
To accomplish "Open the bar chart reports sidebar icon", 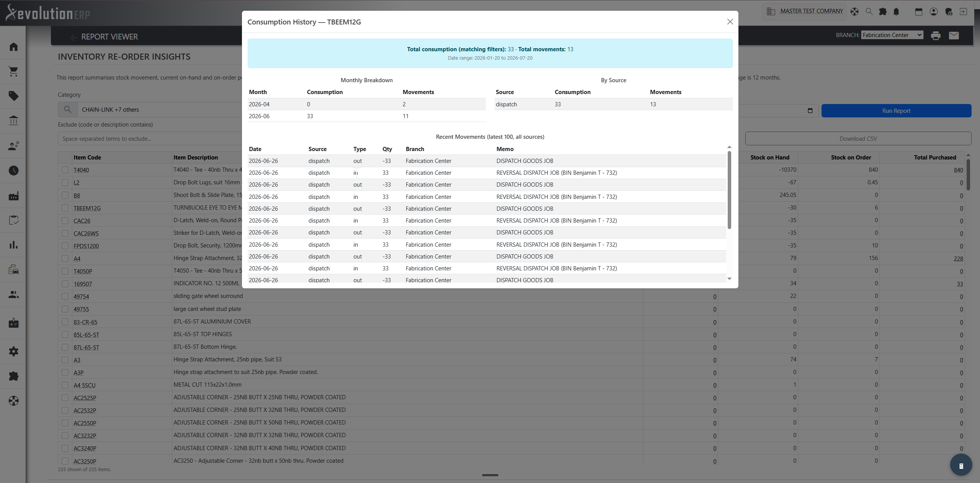I will pos(13,245).
